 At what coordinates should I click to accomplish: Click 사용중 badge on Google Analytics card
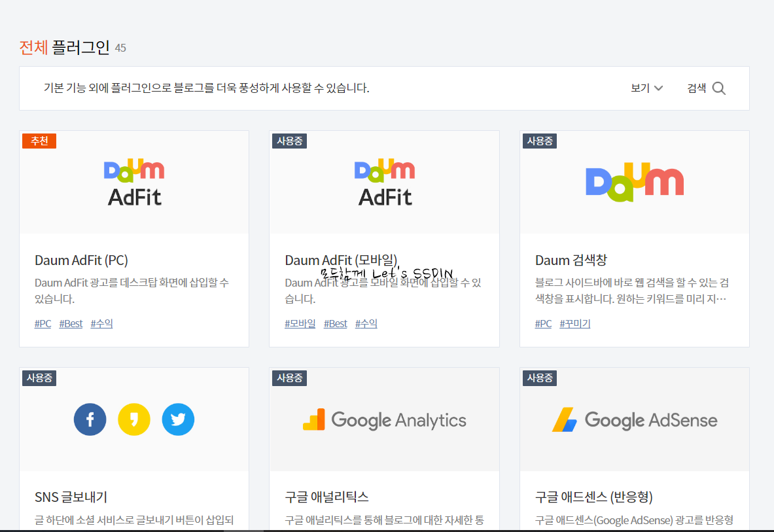point(290,378)
